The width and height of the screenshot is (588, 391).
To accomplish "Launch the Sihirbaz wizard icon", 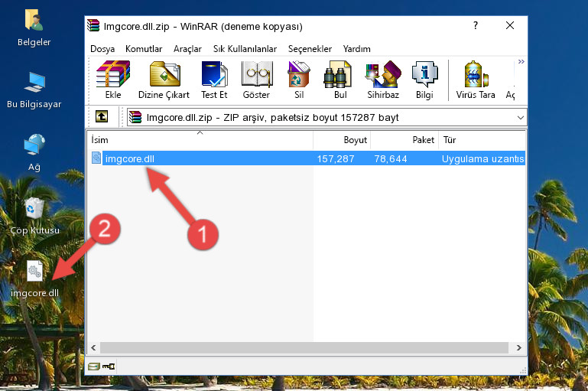I will coord(383,80).
